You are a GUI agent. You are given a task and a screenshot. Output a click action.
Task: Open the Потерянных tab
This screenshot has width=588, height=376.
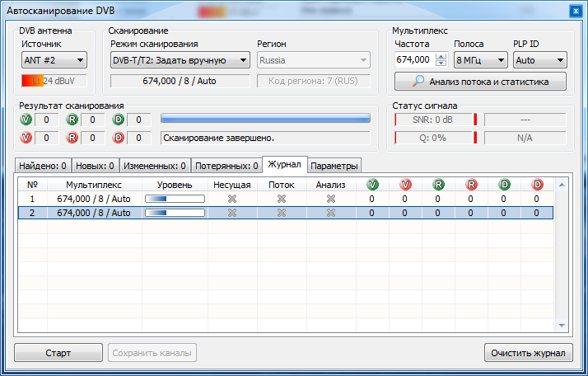(x=226, y=166)
